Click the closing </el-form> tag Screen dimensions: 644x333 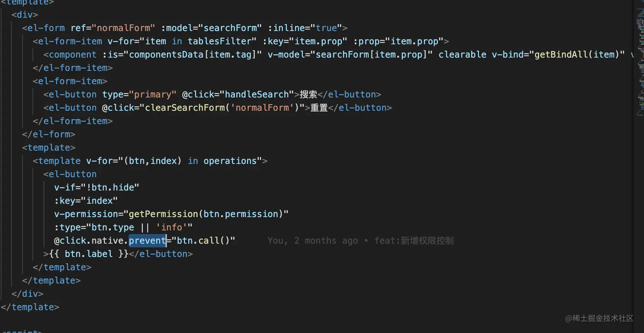pyautogui.click(x=49, y=134)
